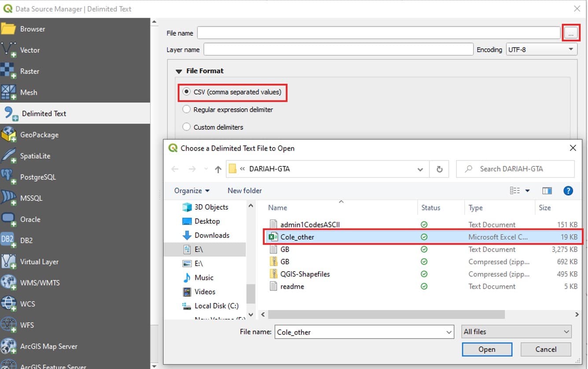Select the PostgreSQL elephant icon
The image size is (588, 369).
tap(8, 177)
